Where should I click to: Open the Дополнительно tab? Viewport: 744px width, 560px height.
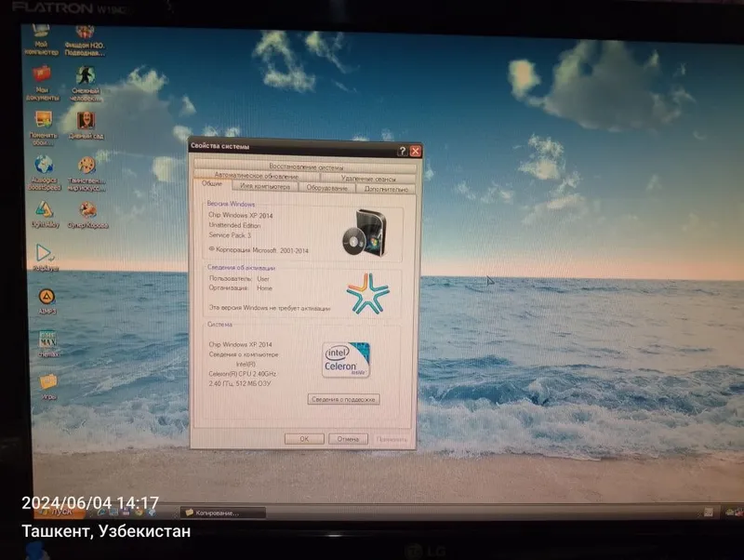tap(386, 189)
